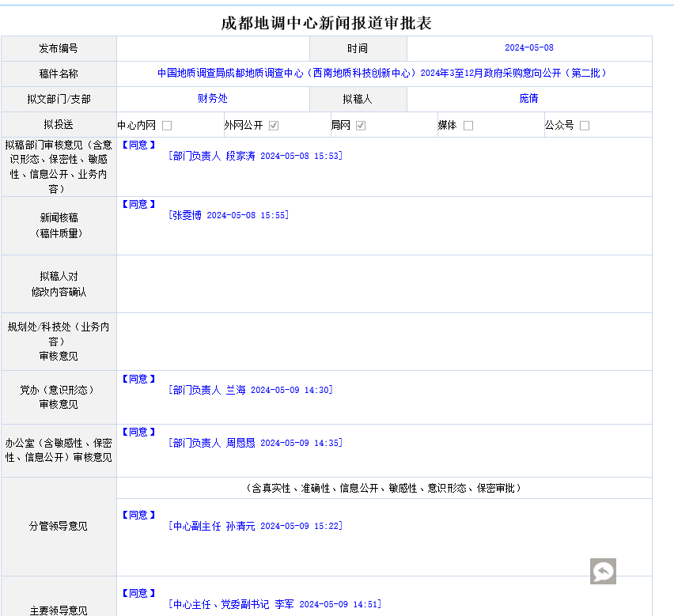Toggle the 外网公开 checkbox

pos(274,126)
